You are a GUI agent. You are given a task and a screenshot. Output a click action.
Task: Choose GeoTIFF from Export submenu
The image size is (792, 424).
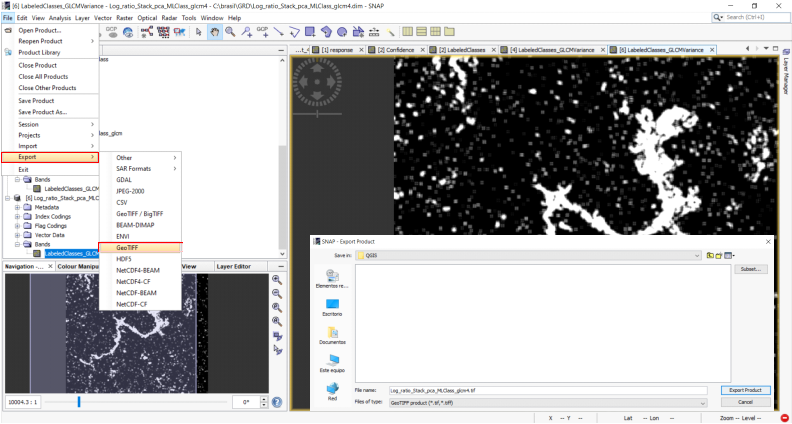[127, 247]
